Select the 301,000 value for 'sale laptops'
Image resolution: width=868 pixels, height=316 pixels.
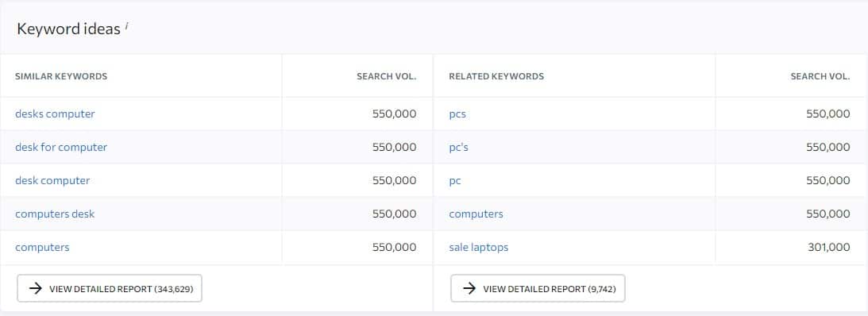pos(829,248)
